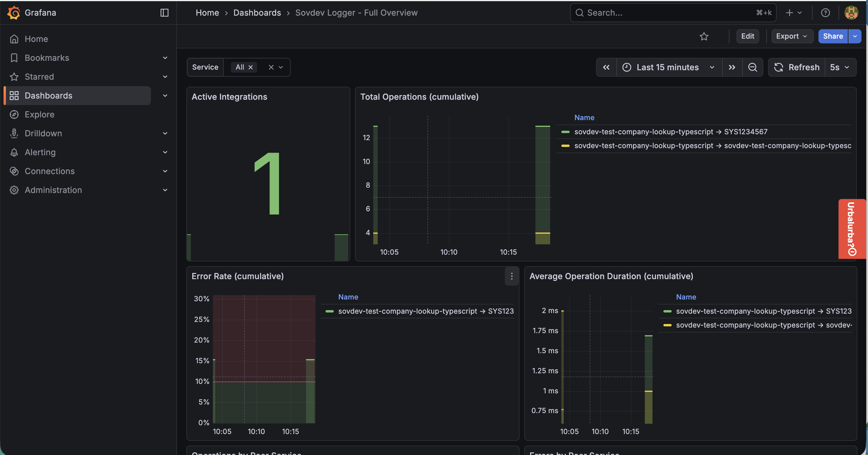Toggle SYS1234567 series in Total Operations legend
This screenshot has height=455, width=868.
(670, 132)
